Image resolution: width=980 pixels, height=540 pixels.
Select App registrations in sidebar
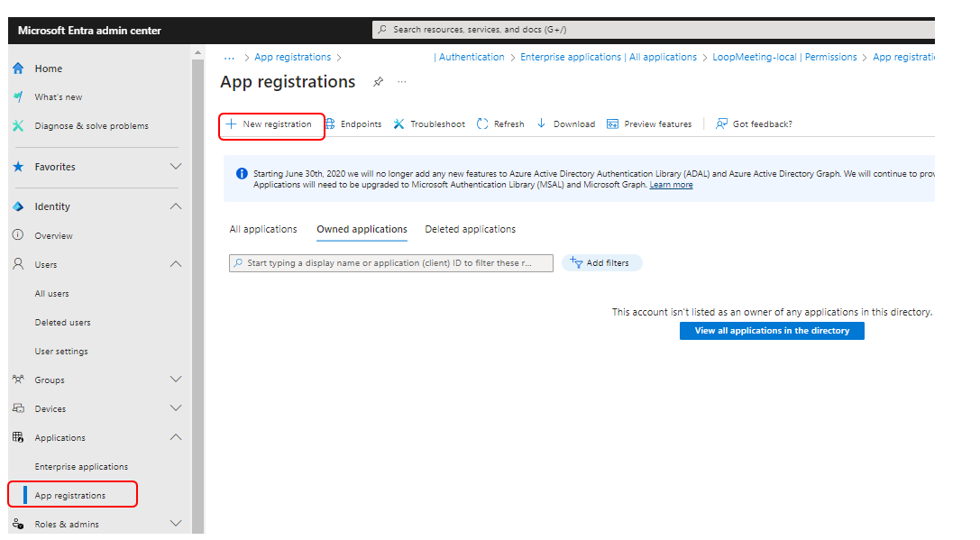(72, 494)
